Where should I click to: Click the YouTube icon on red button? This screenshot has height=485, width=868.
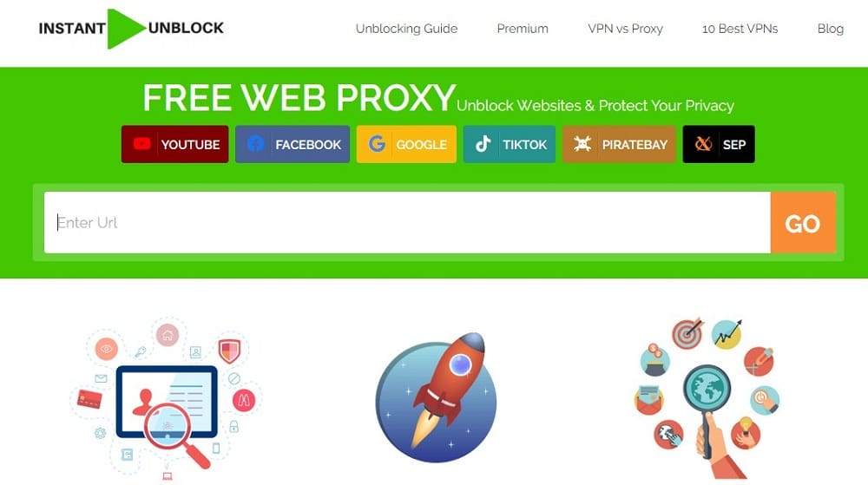click(x=141, y=144)
